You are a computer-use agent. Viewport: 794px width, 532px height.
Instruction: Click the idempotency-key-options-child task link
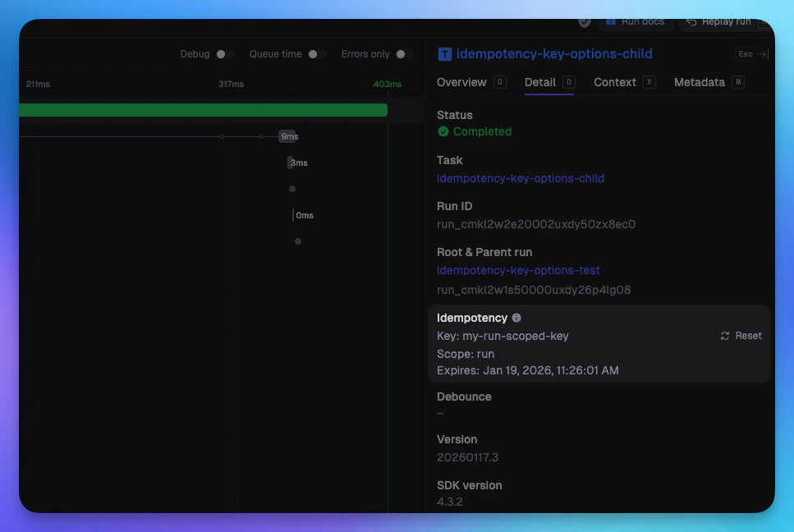521,178
